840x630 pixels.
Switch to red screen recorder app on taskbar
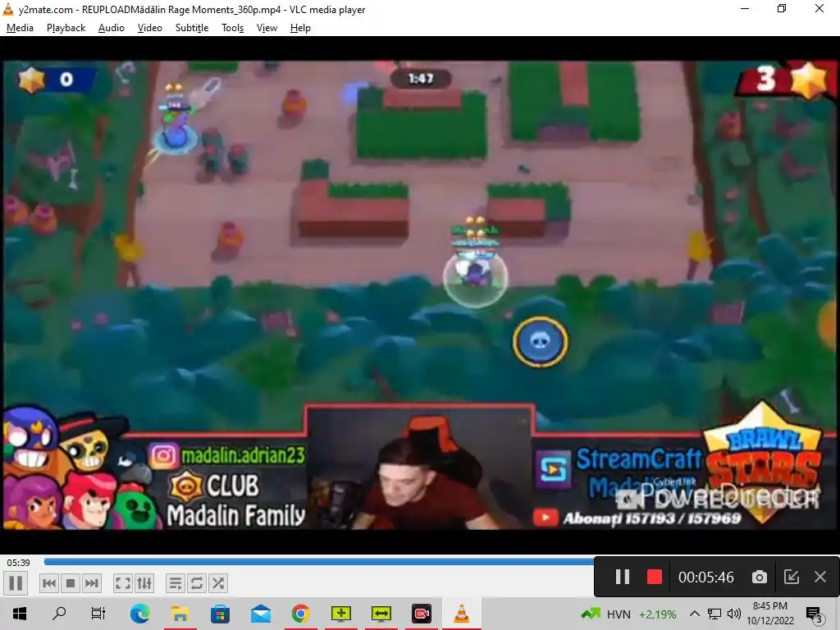pos(422,614)
